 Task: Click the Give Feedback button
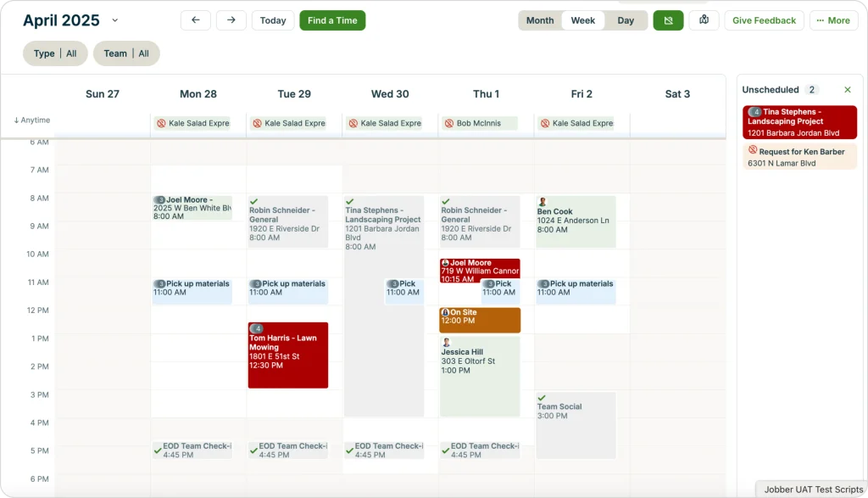[x=764, y=20]
